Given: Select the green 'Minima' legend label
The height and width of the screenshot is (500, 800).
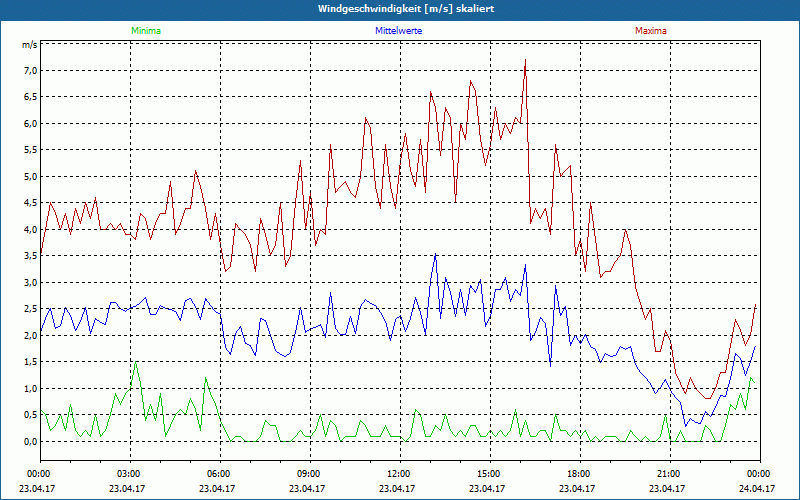Looking at the screenshot, I should [146, 31].
